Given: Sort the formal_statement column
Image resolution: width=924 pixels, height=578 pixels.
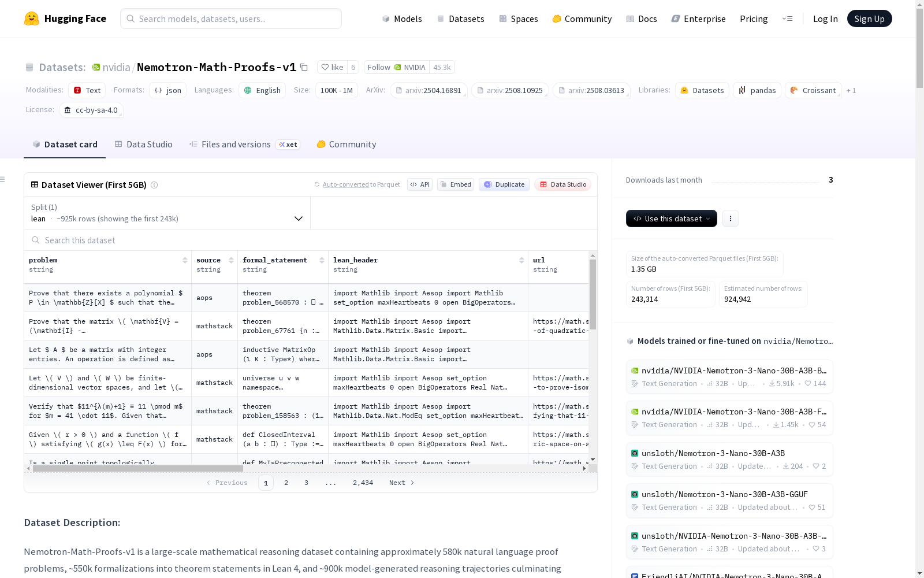Looking at the screenshot, I should tap(322, 260).
